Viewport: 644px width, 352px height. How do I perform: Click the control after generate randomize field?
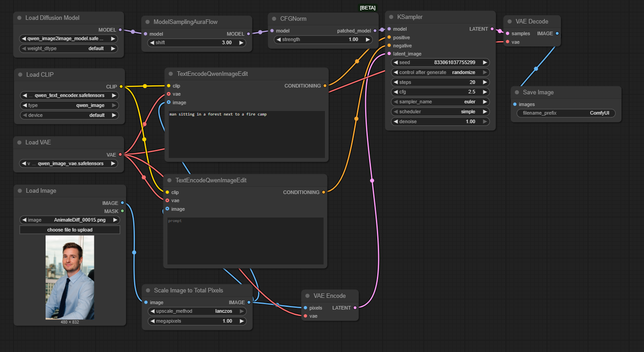[440, 72]
